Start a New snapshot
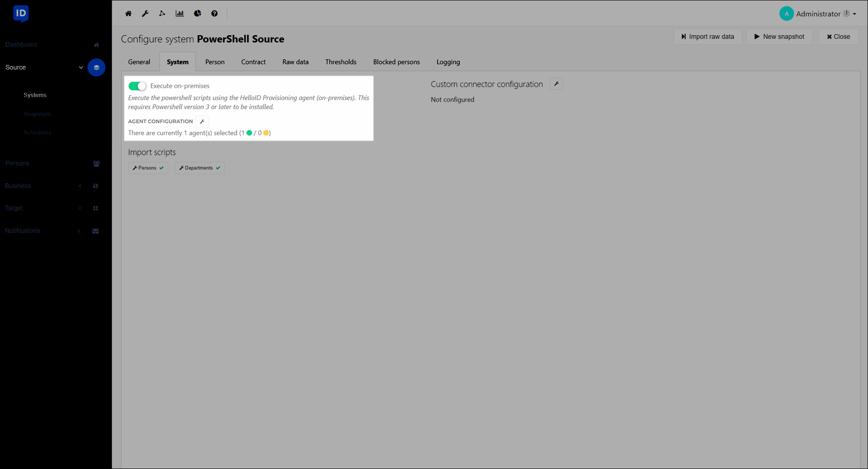The image size is (868, 469). tap(779, 37)
